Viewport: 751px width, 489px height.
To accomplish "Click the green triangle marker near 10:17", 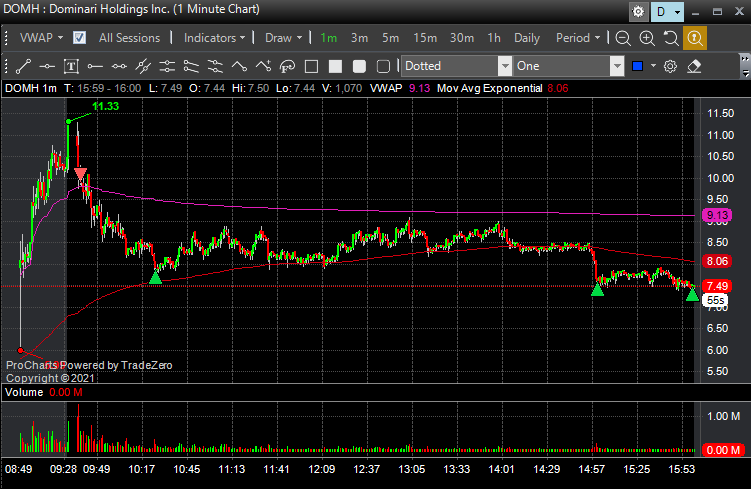I will click(155, 278).
